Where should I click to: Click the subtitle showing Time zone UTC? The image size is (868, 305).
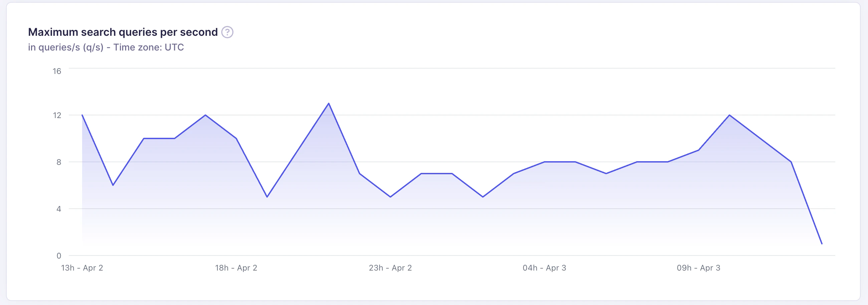(x=106, y=47)
